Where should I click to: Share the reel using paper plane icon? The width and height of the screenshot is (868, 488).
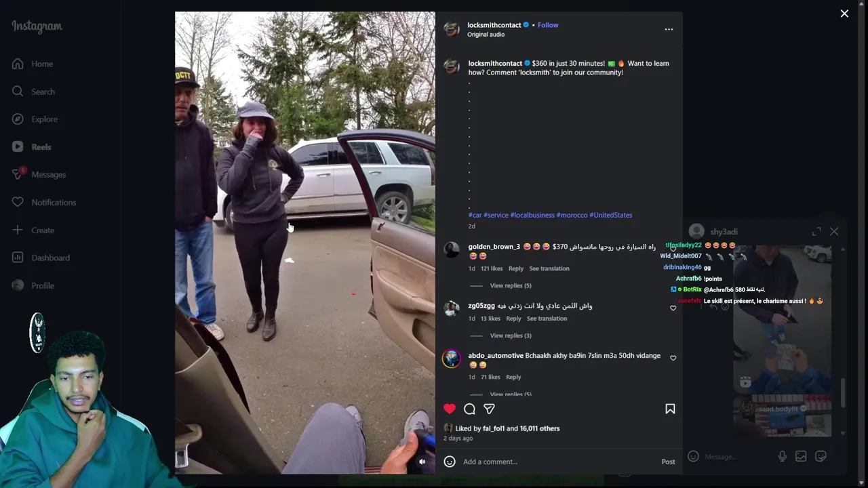[489, 409]
